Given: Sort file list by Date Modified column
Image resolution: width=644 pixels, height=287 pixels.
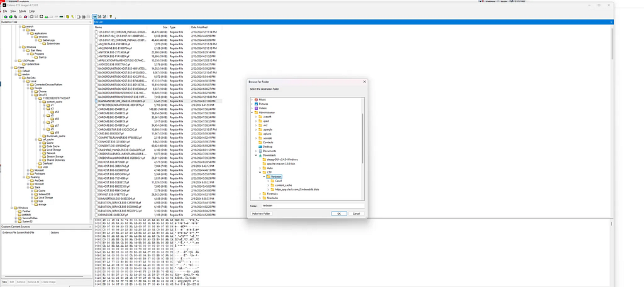Looking at the screenshot, I should coord(199,27).
